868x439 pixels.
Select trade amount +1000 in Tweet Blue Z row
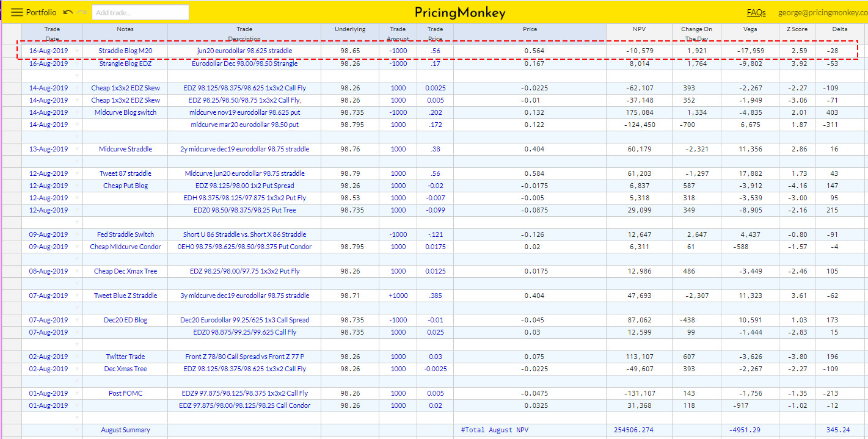tap(398, 296)
